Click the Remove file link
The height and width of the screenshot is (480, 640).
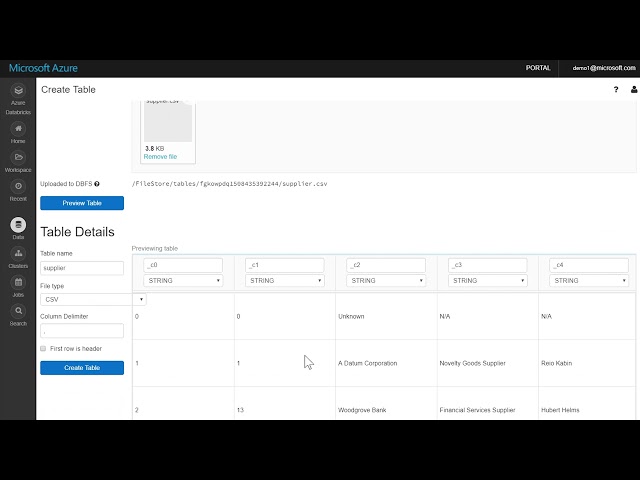[x=160, y=157]
